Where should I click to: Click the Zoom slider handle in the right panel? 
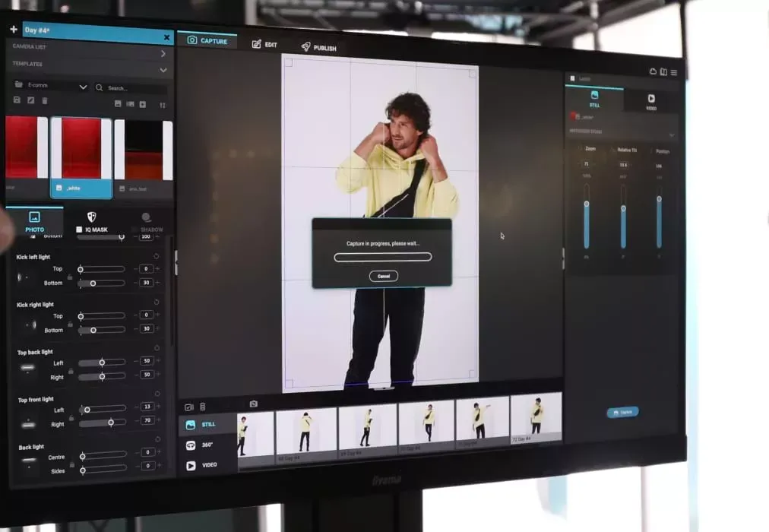tap(586, 204)
